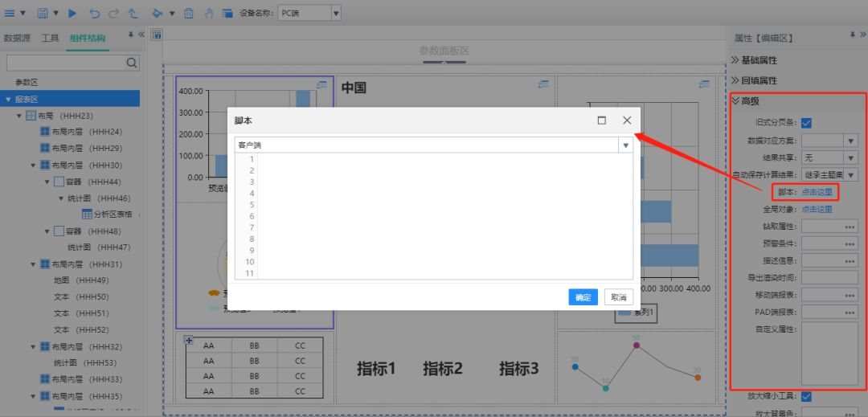
Task: Open the 客户端 dropdown in script dialog
Action: coord(625,145)
